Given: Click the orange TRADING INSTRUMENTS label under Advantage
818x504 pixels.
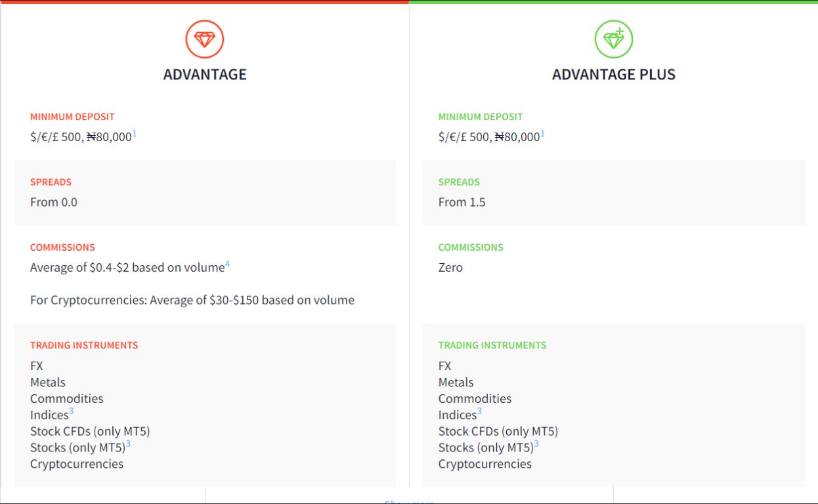Looking at the screenshot, I should pyautogui.click(x=84, y=345).
